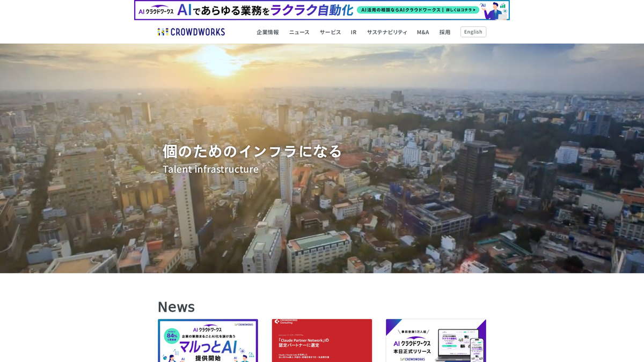The height and width of the screenshot is (362, 644).
Task: Open the IR menu item
Action: tap(354, 32)
